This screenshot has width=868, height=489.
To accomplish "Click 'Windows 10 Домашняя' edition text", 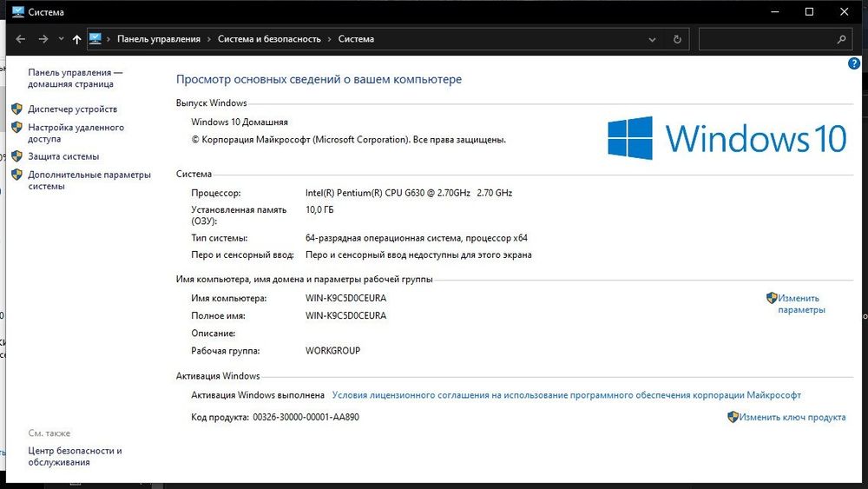I will click(x=240, y=122).
